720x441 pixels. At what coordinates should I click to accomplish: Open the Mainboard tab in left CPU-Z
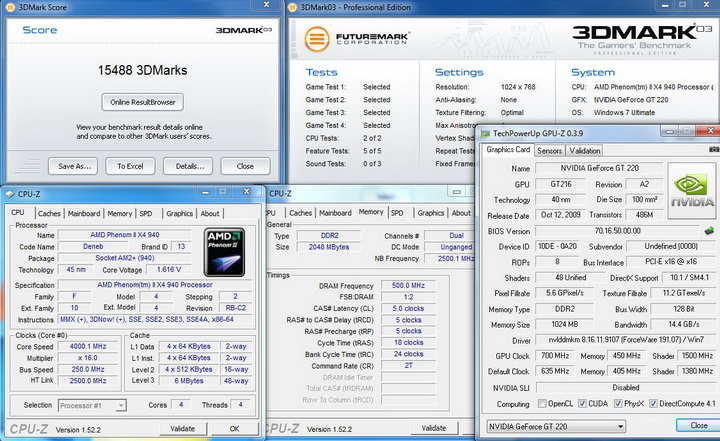84,214
